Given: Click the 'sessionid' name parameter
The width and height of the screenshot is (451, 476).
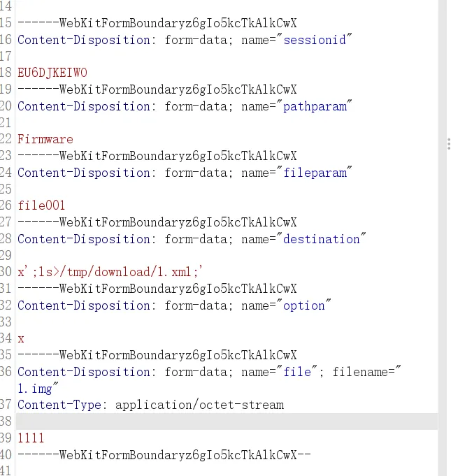Looking at the screenshot, I should (x=315, y=40).
